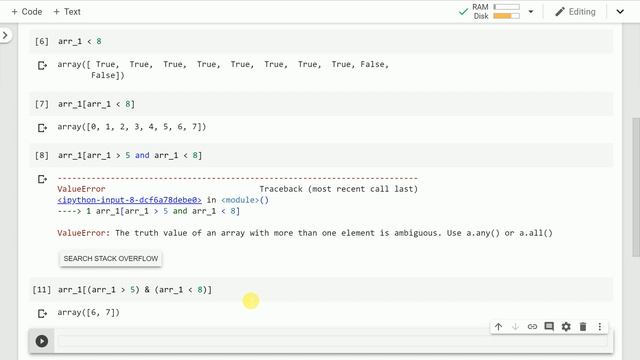Click output icon of the ValueError cell
640x360 pixels.
coord(42,179)
